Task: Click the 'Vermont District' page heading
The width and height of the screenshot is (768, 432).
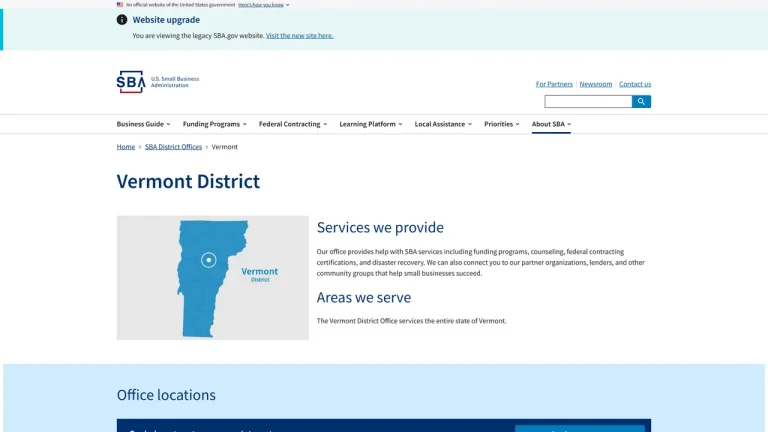Action: tap(188, 181)
